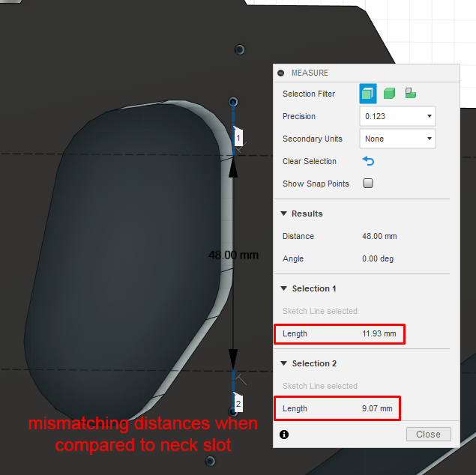Image resolution: width=476 pixels, height=475 pixels.
Task: Collapse the Selection 1 section
Action: click(284, 288)
